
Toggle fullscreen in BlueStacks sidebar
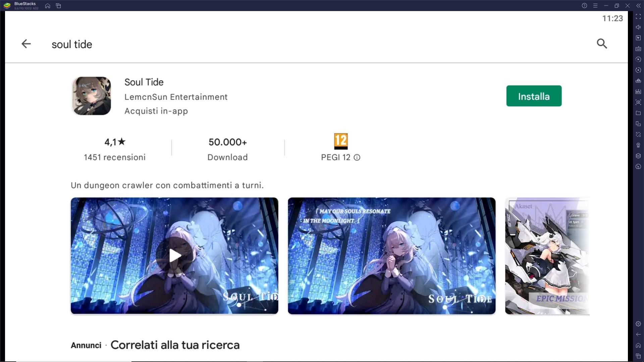[x=638, y=16]
